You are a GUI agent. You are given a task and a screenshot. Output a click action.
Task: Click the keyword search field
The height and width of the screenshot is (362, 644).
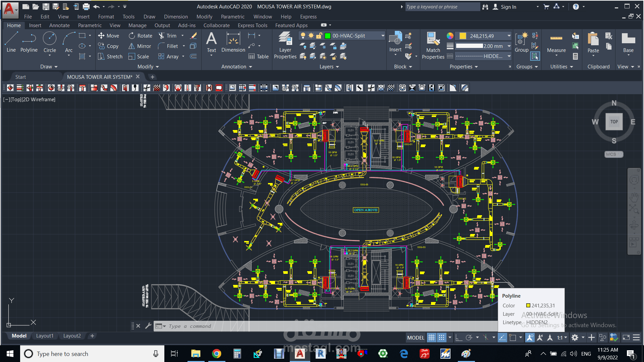(442, 7)
